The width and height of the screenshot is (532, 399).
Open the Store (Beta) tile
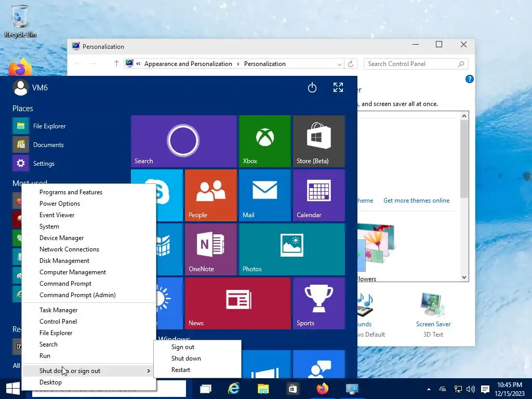coord(319,141)
